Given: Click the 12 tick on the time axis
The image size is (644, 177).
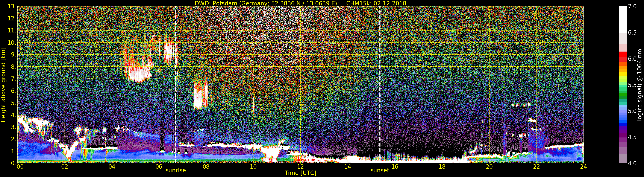Looking at the screenshot, I should [300, 167].
